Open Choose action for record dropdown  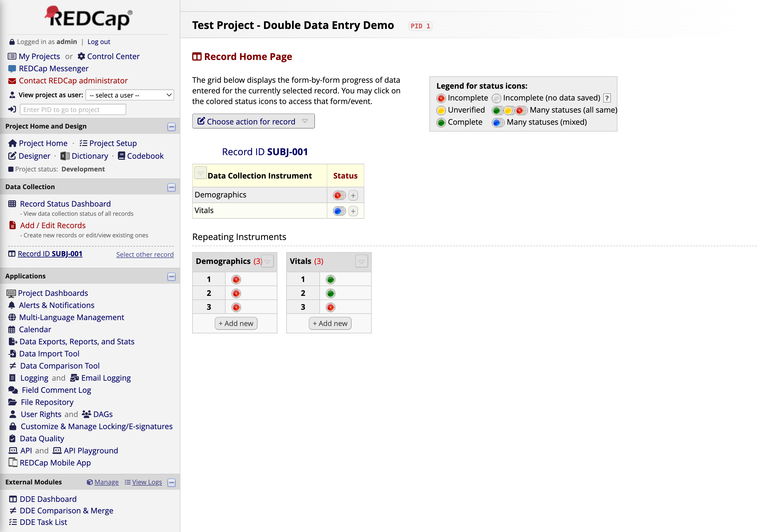(x=253, y=121)
